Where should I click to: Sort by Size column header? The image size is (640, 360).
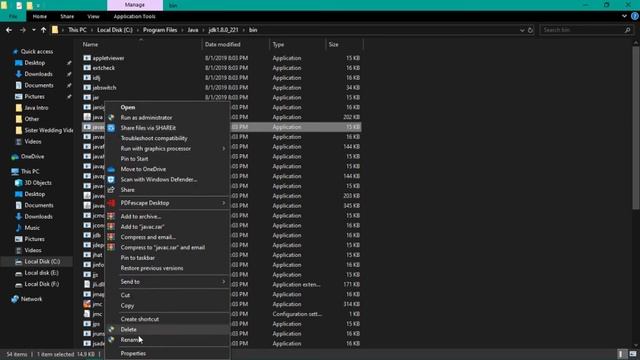tap(333, 44)
